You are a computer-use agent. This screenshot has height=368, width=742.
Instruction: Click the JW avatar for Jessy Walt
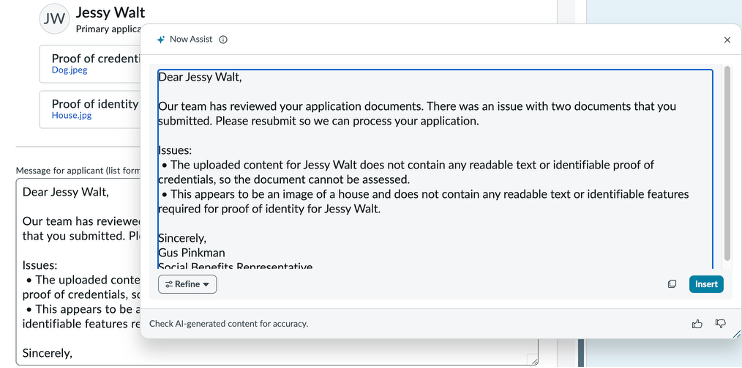click(x=54, y=18)
